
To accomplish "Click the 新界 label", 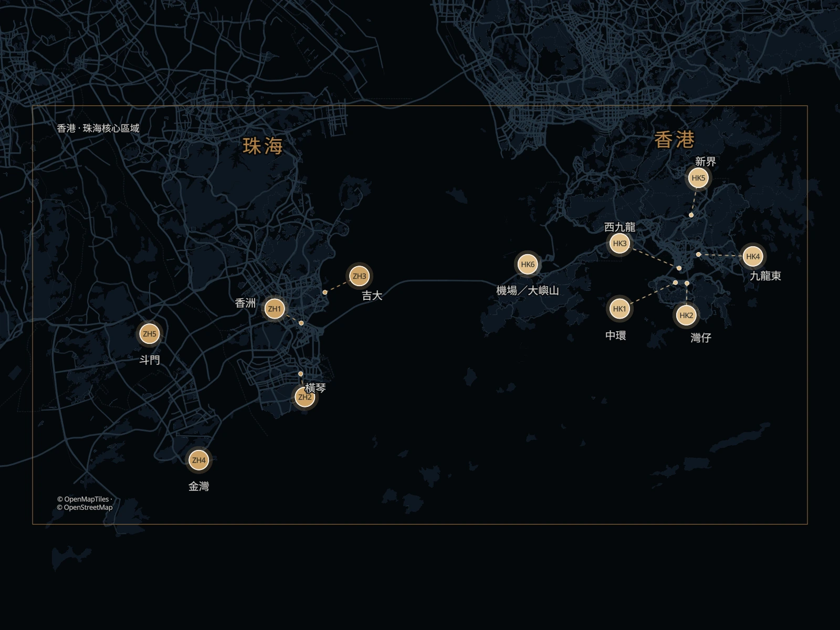I will [706, 162].
